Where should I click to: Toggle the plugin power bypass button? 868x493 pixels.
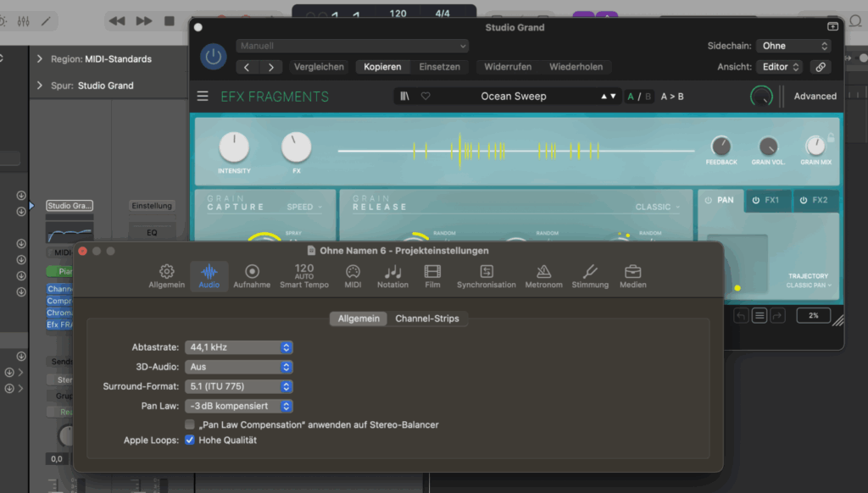[213, 57]
